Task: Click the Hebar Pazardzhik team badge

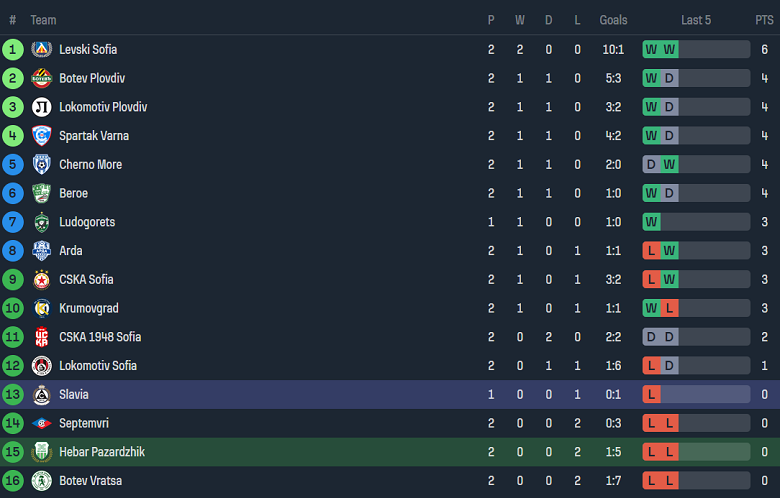Action: [41, 452]
